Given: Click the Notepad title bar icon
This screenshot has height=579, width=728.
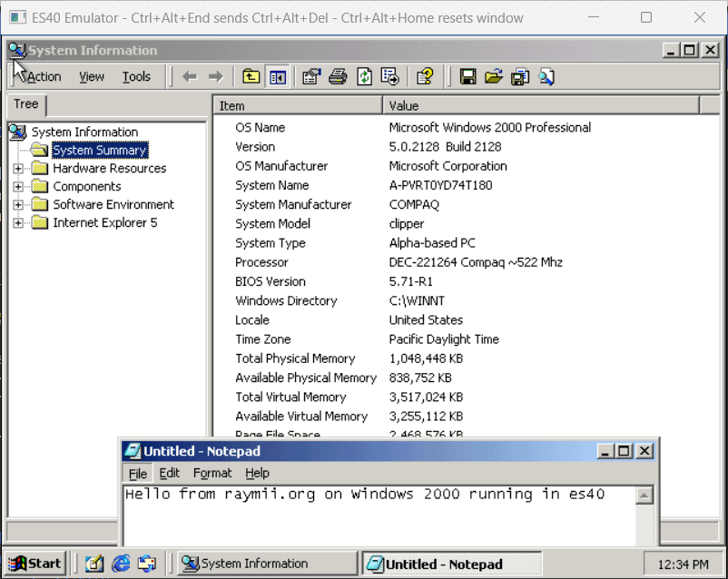Looking at the screenshot, I should coord(133,451).
